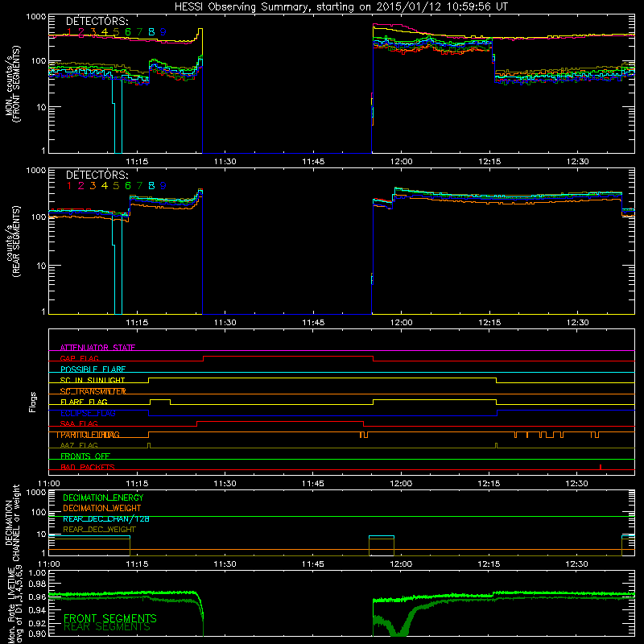Image resolution: width=644 pixels, height=644 pixels.
Task: Click DETECTORS: label in front segments plot
Action: [x=97, y=21]
